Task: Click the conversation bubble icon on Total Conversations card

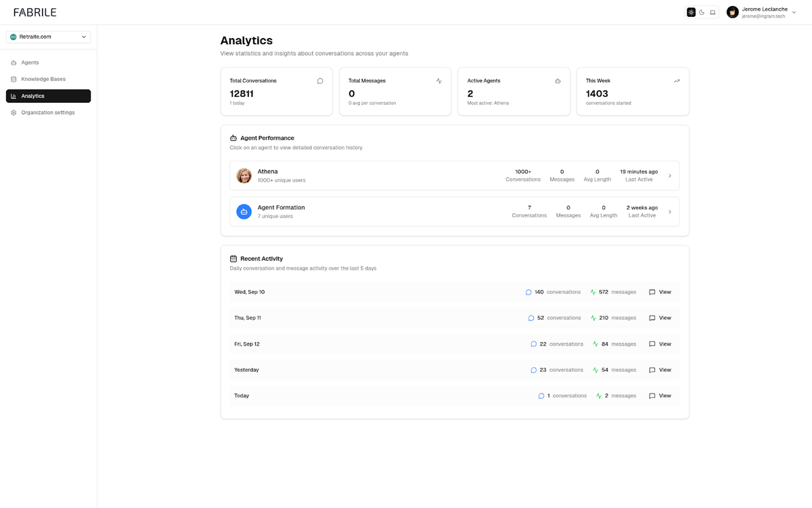Action: (x=319, y=81)
